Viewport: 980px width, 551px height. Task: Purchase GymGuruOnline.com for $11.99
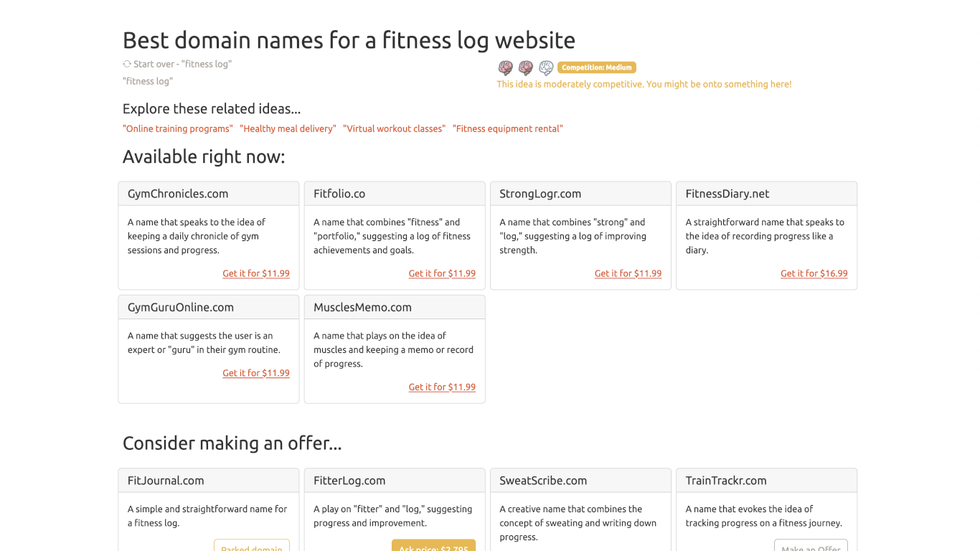[256, 373]
